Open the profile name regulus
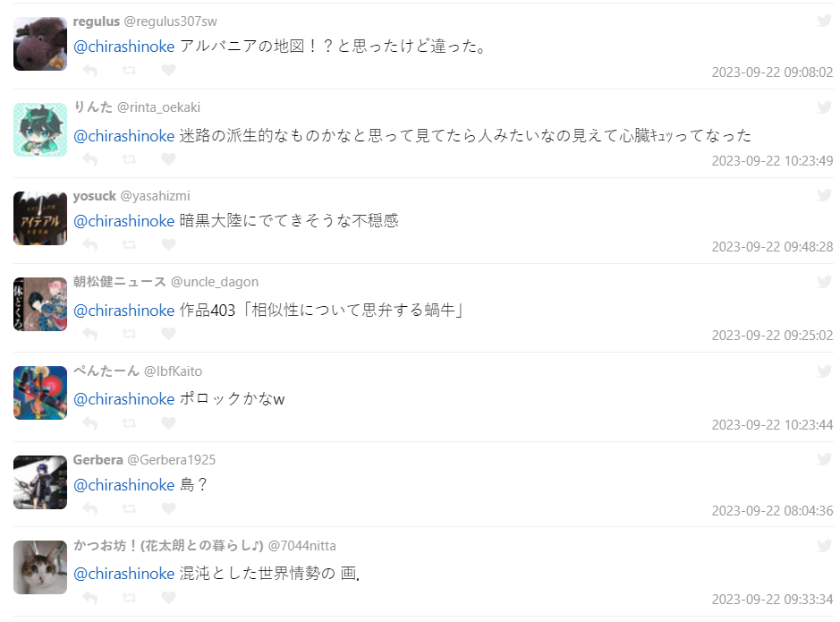This screenshot has width=840, height=622. [x=97, y=21]
